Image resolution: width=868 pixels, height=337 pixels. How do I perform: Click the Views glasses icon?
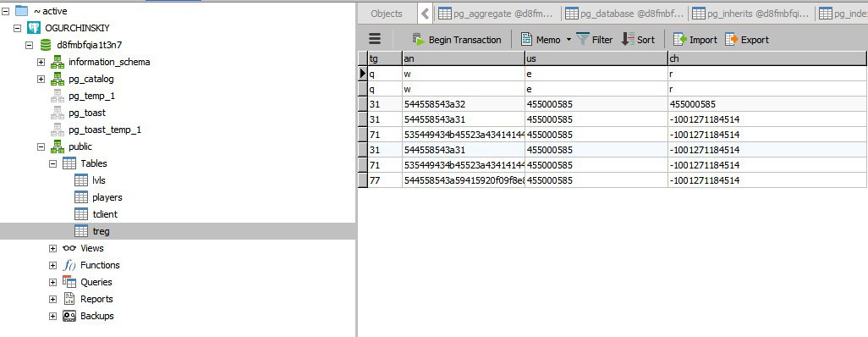click(69, 248)
